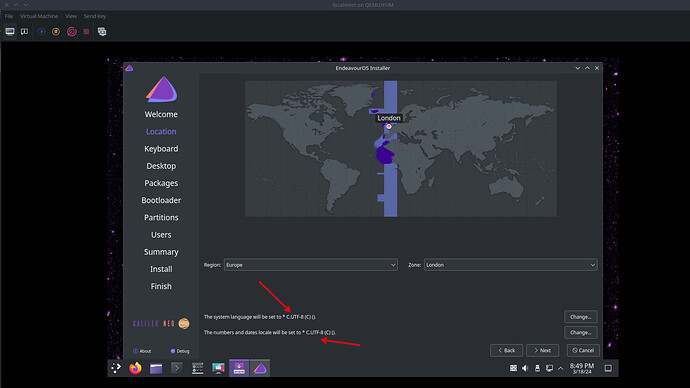Expand the Region dropdown showing Europe
The image size is (690, 388).
311,265
